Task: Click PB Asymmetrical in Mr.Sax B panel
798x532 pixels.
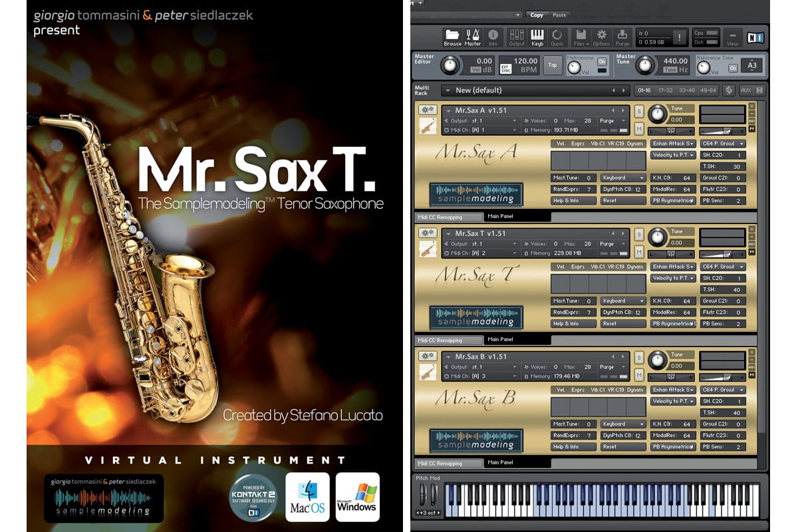Action: [673, 447]
